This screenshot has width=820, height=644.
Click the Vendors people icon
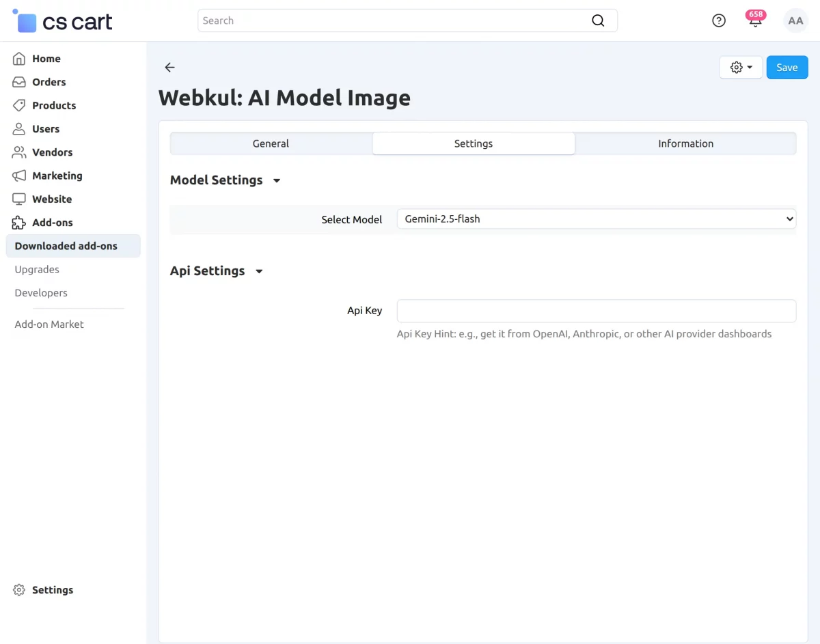[19, 152]
